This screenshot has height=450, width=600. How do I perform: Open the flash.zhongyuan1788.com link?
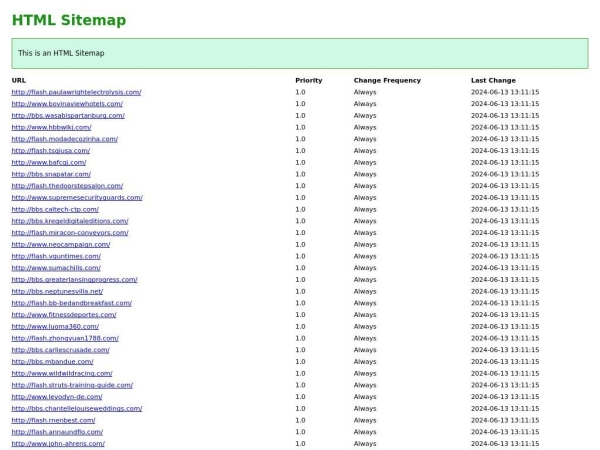coord(65,338)
